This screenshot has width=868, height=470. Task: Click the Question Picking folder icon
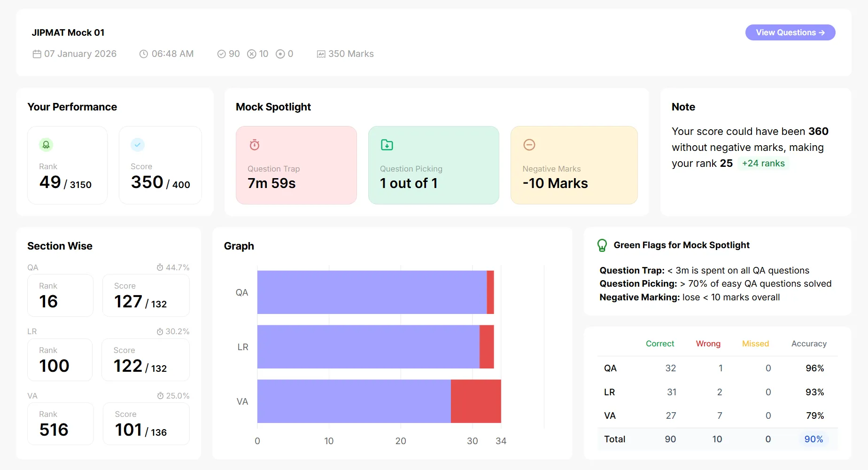(387, 145)
